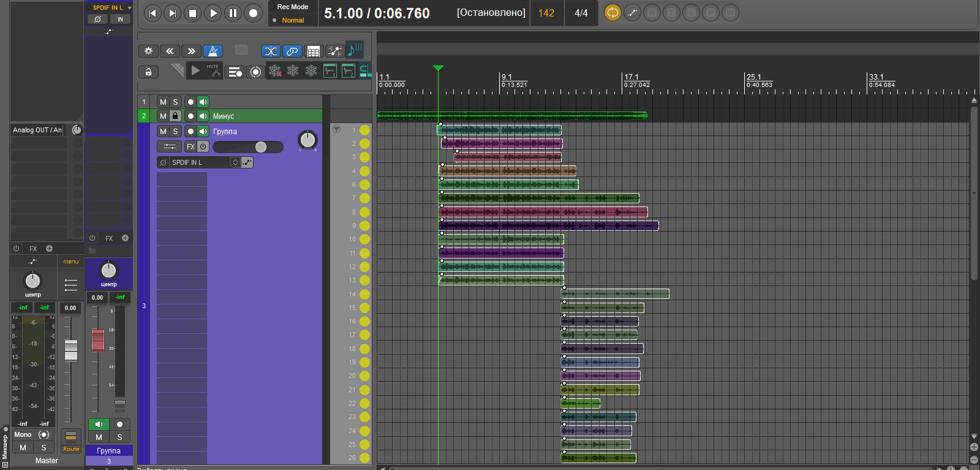
Task: Click the Record button in transport bar
Action: point(253,13)
